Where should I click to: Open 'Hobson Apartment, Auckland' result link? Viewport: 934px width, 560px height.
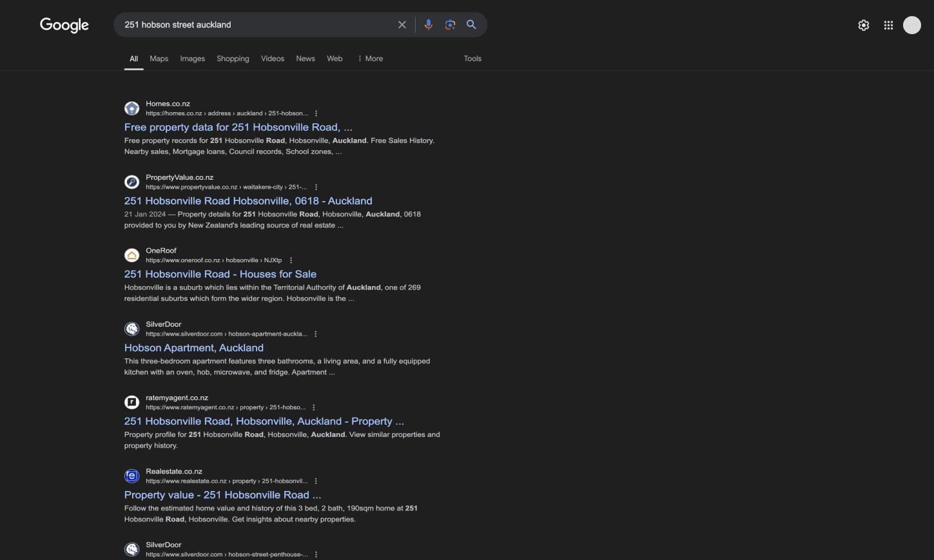click(194, 348)
